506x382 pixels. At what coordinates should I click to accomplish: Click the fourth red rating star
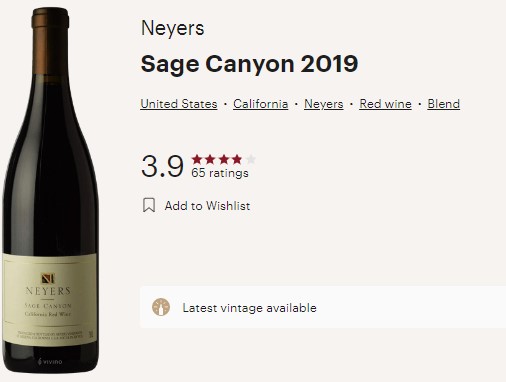click(x=237, y=159)
